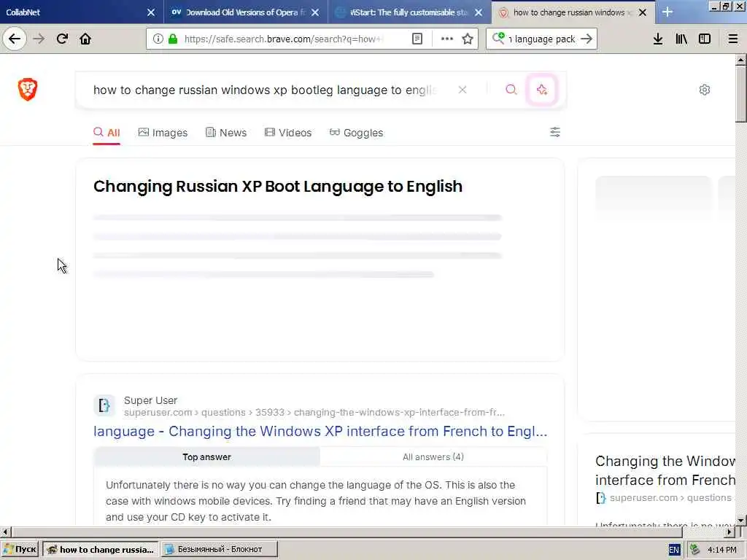Click vertical scrollbar down arrow

tap(741, 520)
